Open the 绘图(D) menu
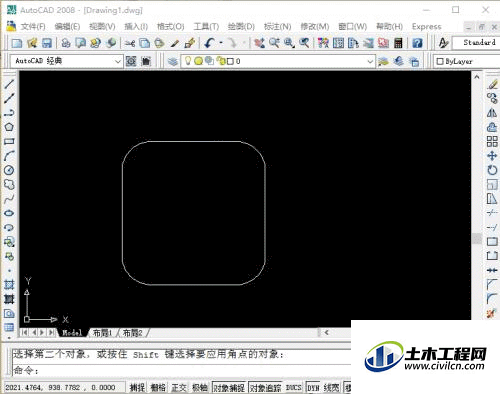500x394 pixels. pos(241,26)
